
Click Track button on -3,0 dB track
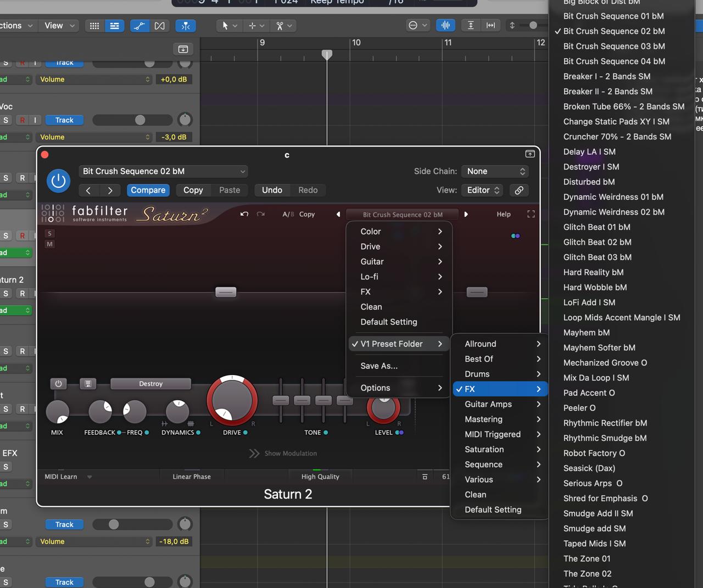coord(64,120)
